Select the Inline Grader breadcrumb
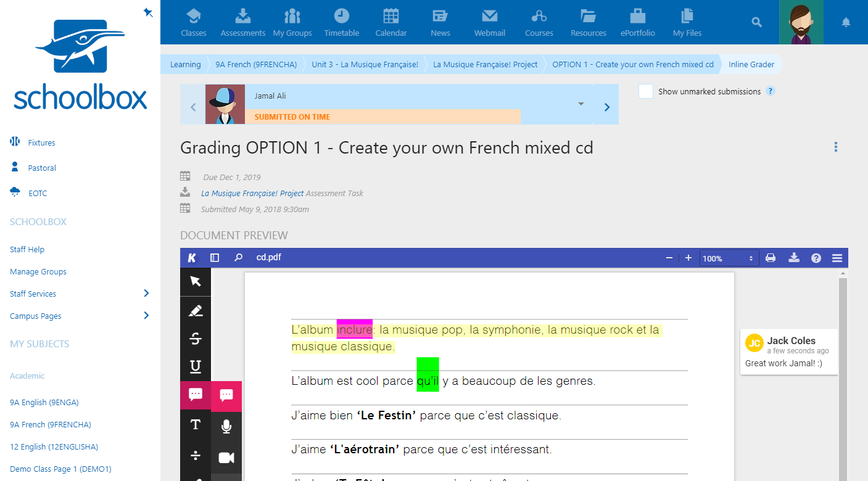 pyautogui.click(x=751, y=64)
